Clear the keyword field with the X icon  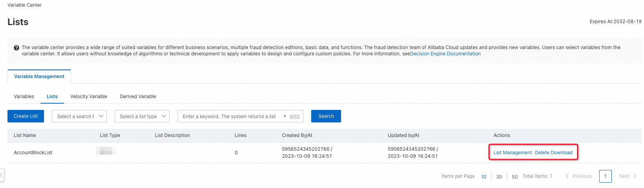[x=285, y=116]
